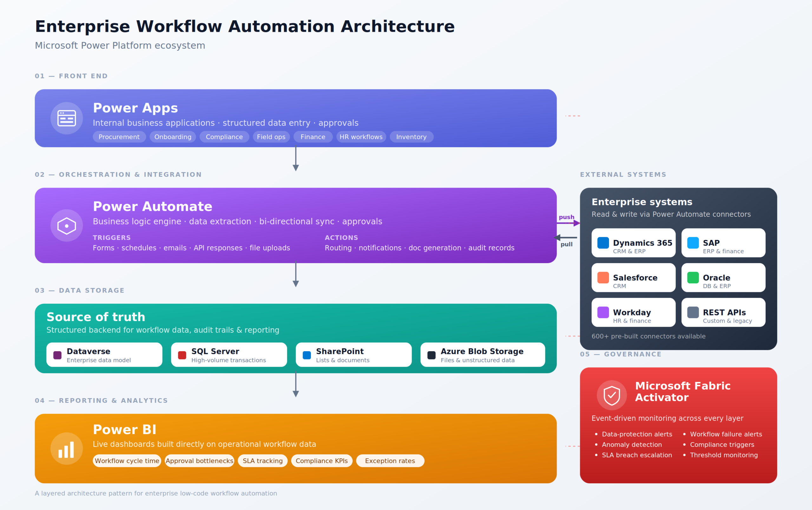Click the Azure Blob Storage dark icon
The height and width of the screenshot is (510, 812).
[x=432, y=355]
